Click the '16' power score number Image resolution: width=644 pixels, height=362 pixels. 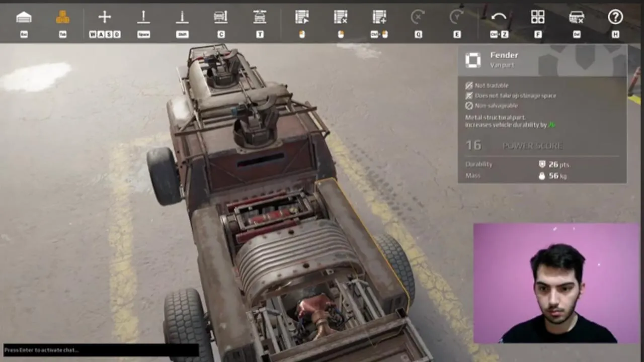click(473, 145)
